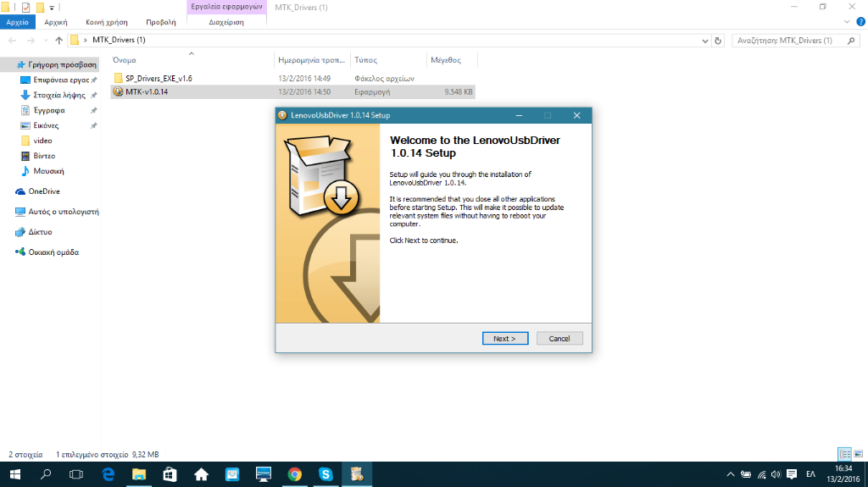The height and width of the screenshot is (487, 868).
Task: Open Task View on taskbar
Action: (x=76, y=474)
